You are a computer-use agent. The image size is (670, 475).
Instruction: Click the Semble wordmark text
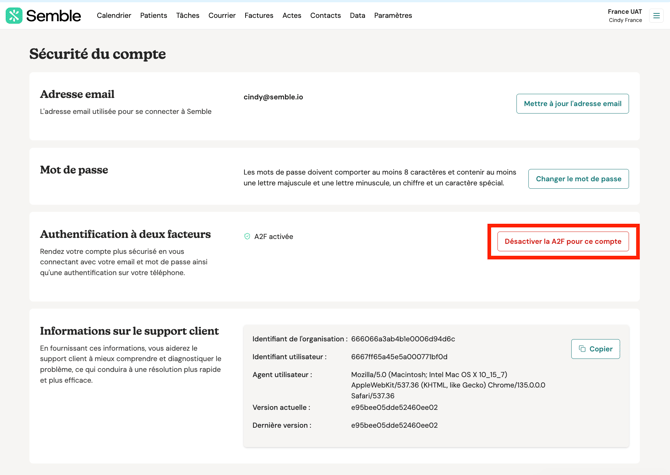click(53, 16)
